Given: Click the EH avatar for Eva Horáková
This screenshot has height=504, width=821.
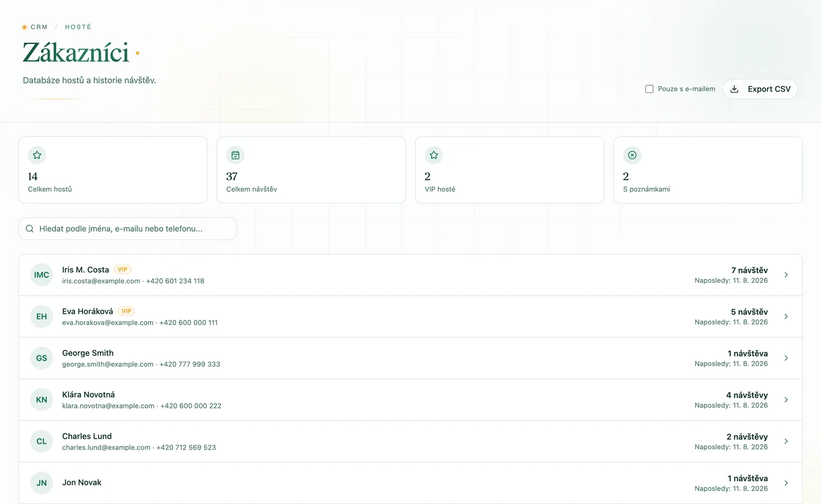Looking at the screenshot, I should tap(42, 317).
